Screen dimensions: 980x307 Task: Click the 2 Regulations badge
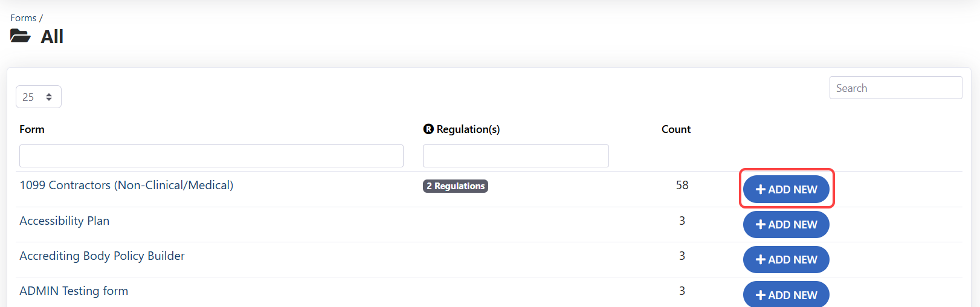[455, 186]
